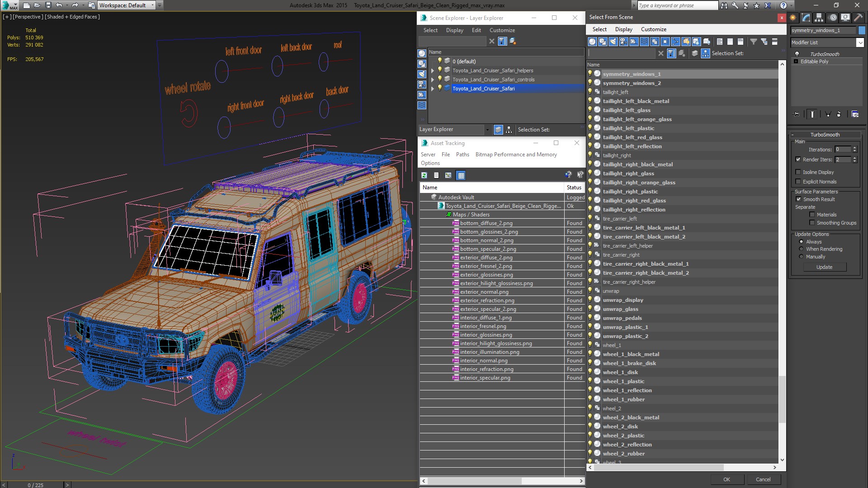Toggle Display Space Warps filter icon

644,42
